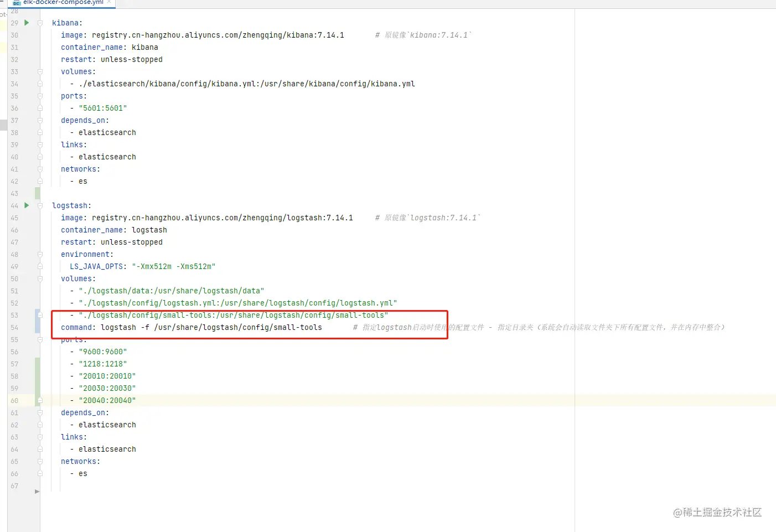Click the "20010:20010" port value
Screen dimensions: 776x532
click(107, 376)
